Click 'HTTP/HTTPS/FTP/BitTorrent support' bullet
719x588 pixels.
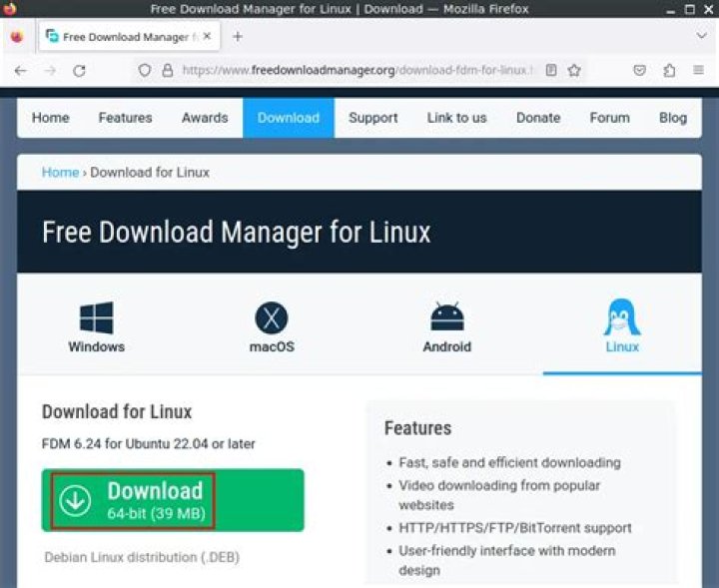point(515,528)
